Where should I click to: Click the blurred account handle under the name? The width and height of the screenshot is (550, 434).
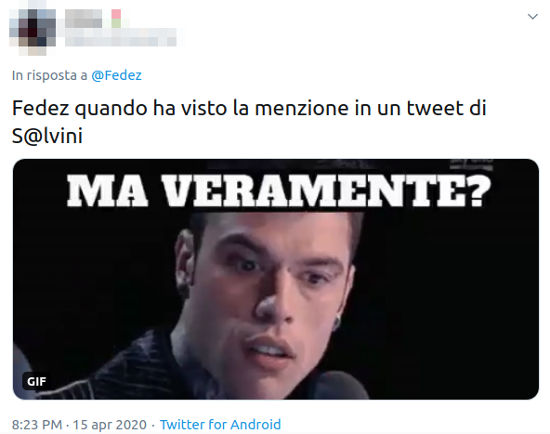pos(121,38)
